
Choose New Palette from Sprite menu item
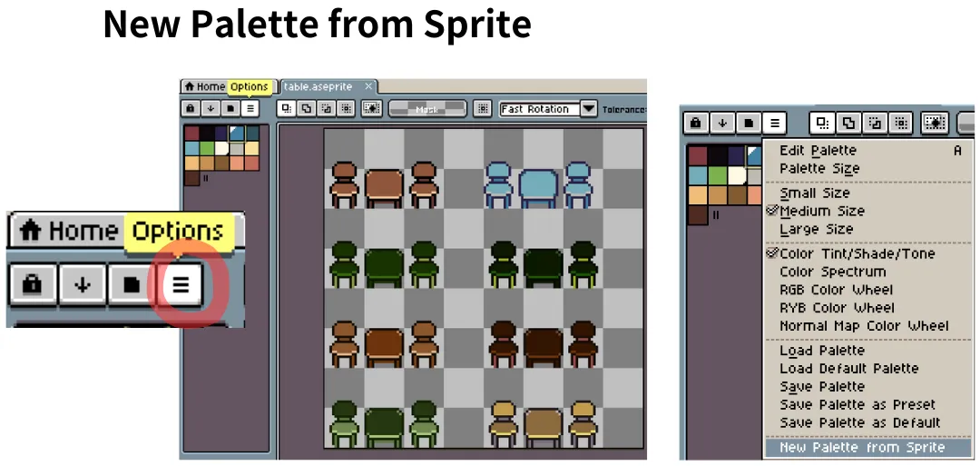pyautogui.click(x=861, y=447)
